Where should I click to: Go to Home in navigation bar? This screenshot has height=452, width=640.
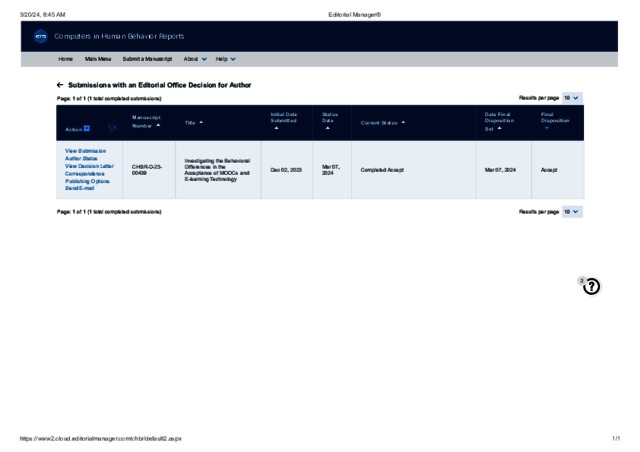(65, 59)
